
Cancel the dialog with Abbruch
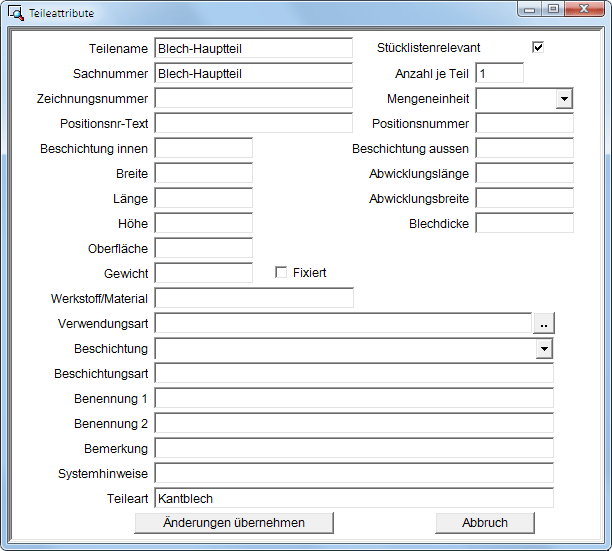coord(485,523)
